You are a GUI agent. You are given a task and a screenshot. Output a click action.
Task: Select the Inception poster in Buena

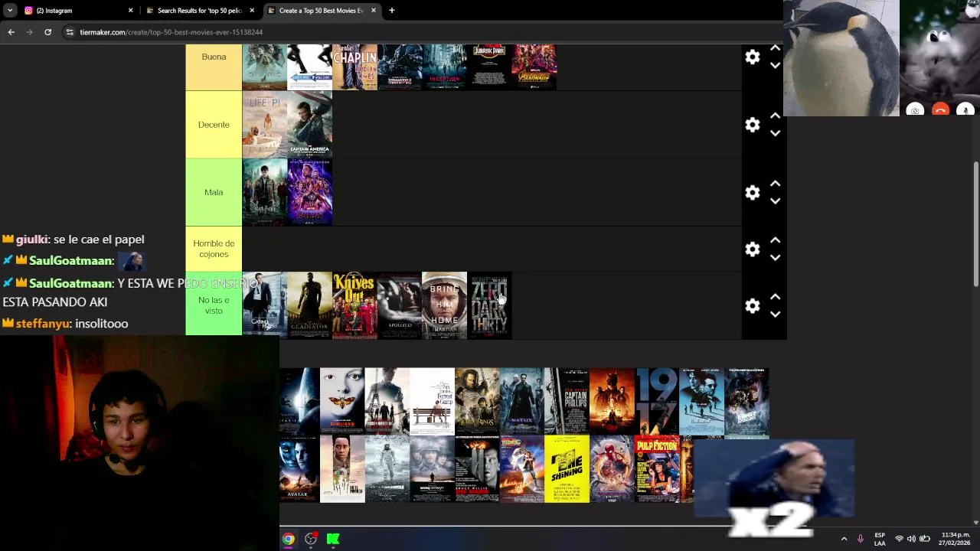(444, 67)
